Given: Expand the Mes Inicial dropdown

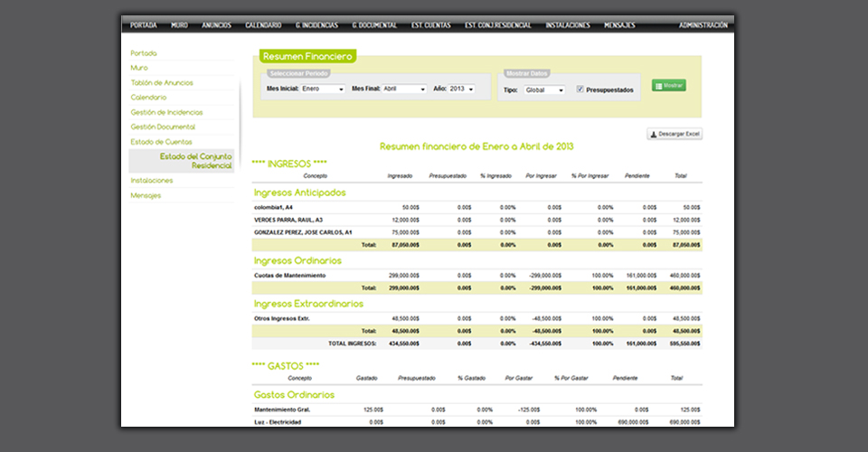Looking at the screenshot, I should tap(323, 89).
